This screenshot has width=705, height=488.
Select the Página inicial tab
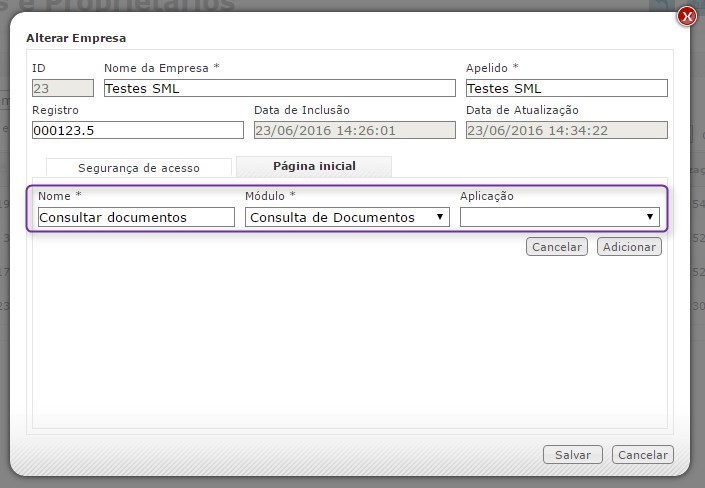click(x=314, y=166)
